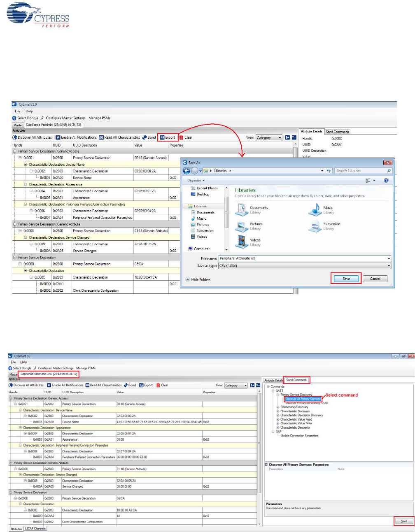Open the Organize dropdown in Save As dialog
415x532 pixels.
pos(196,180)
